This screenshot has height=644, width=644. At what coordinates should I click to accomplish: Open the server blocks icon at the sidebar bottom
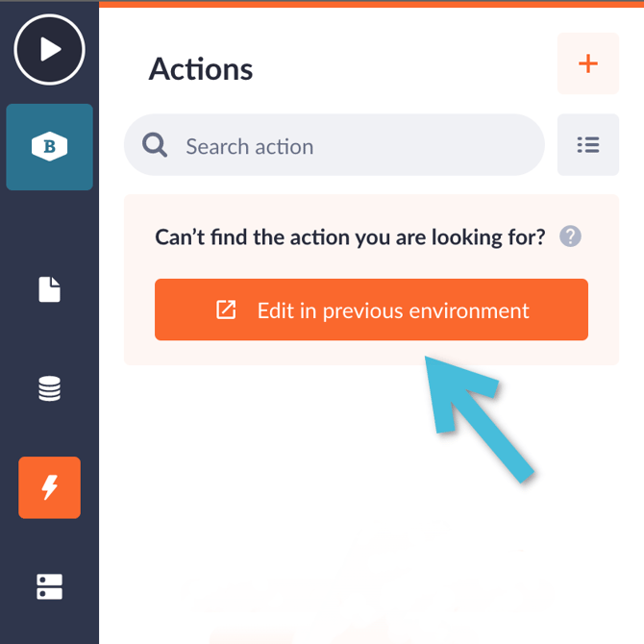coord(49,586)
